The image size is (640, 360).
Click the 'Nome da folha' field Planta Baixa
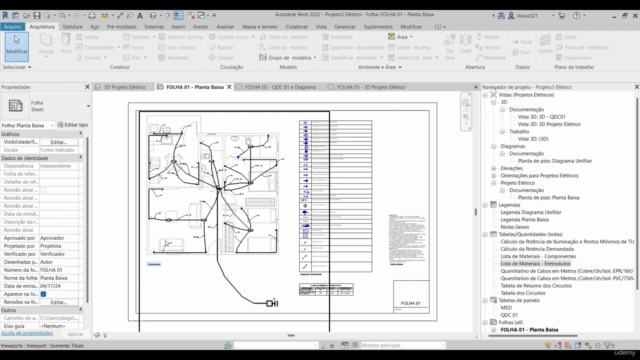click(x=59, y=278)
